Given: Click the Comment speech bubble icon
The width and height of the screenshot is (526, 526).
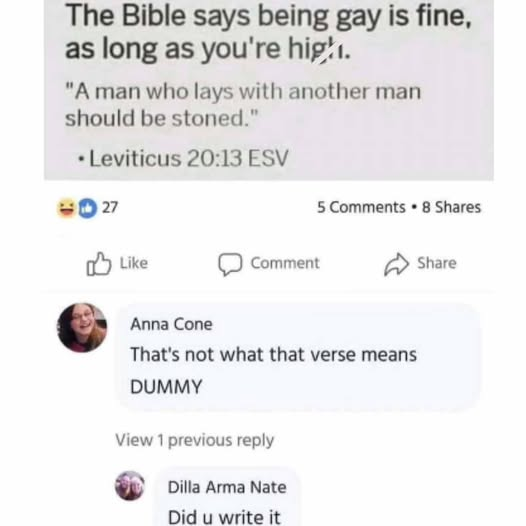Looking at the screenshot, I should (x=230, y=264).
